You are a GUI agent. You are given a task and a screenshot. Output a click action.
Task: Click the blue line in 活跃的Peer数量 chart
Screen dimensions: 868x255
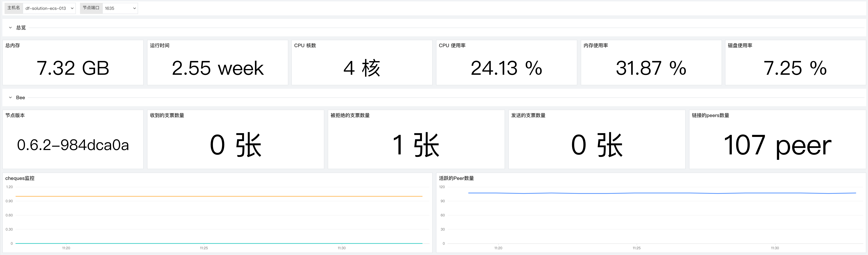pos(660,193)
